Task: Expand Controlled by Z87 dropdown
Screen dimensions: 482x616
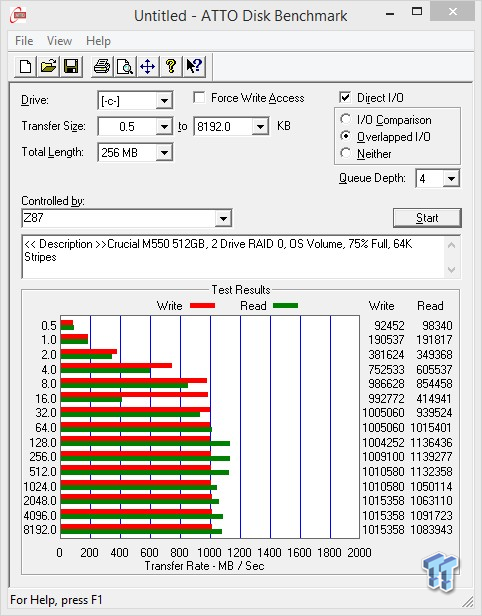Action: [x=223, y=218]
